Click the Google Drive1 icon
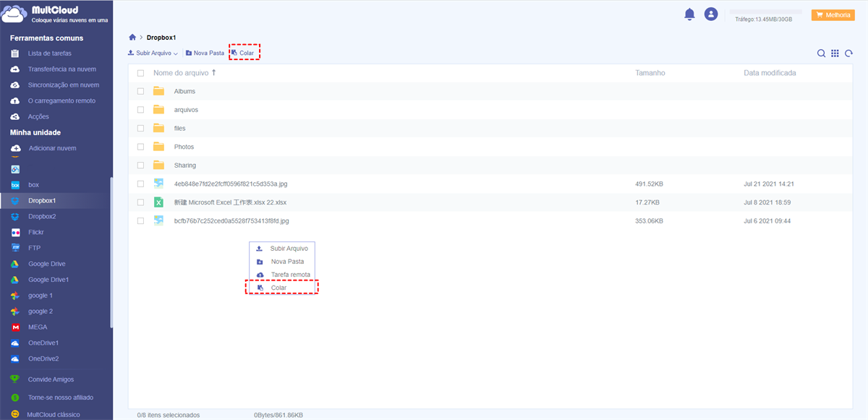This screenshot has height=420, width=868. tap(14, 280)
